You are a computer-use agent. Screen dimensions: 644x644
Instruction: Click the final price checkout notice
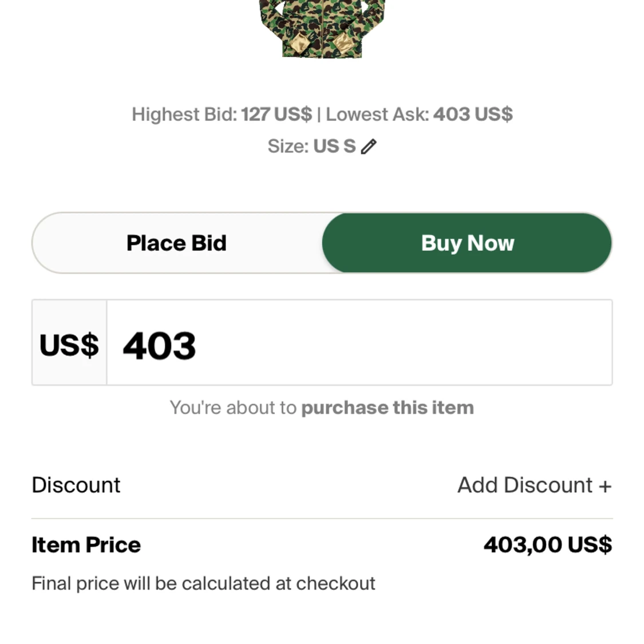[x=203, y=583]
